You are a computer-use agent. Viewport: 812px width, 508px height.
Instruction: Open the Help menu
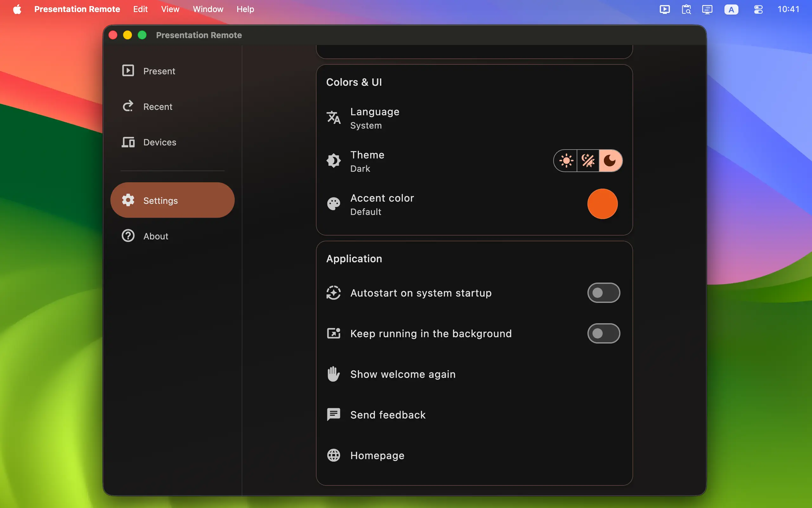click(245, 9)
